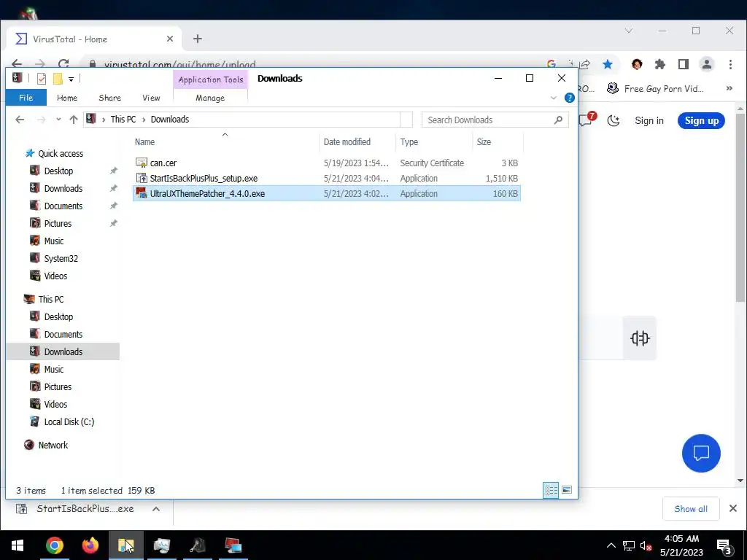
Task: Go up one folder level with the up arrow
Action: 74,120
